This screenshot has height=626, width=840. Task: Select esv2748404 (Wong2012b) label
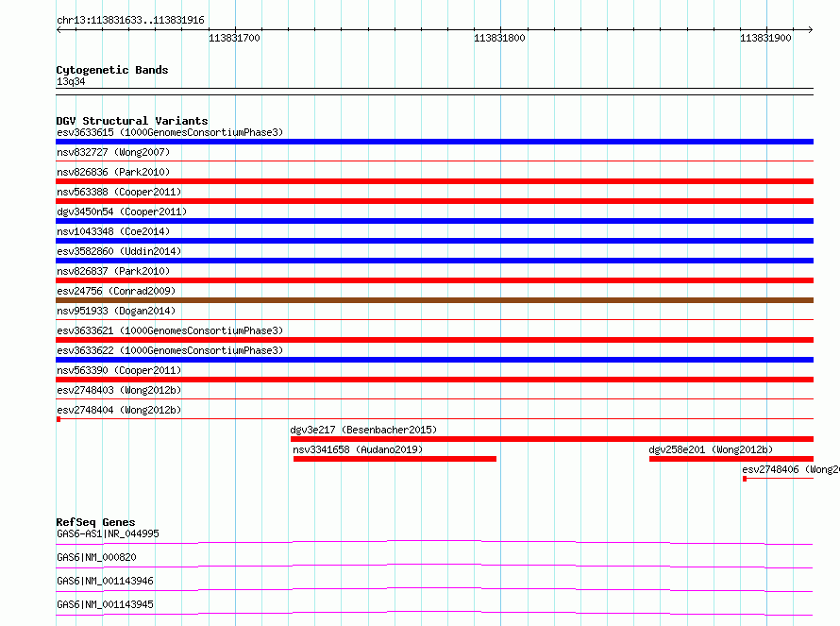pos(119,410)
